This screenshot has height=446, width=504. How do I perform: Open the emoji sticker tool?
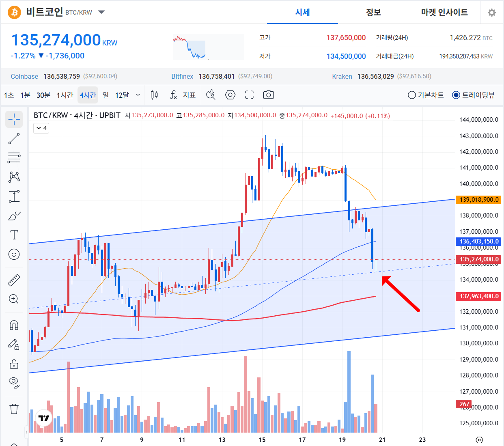[14, 254]
